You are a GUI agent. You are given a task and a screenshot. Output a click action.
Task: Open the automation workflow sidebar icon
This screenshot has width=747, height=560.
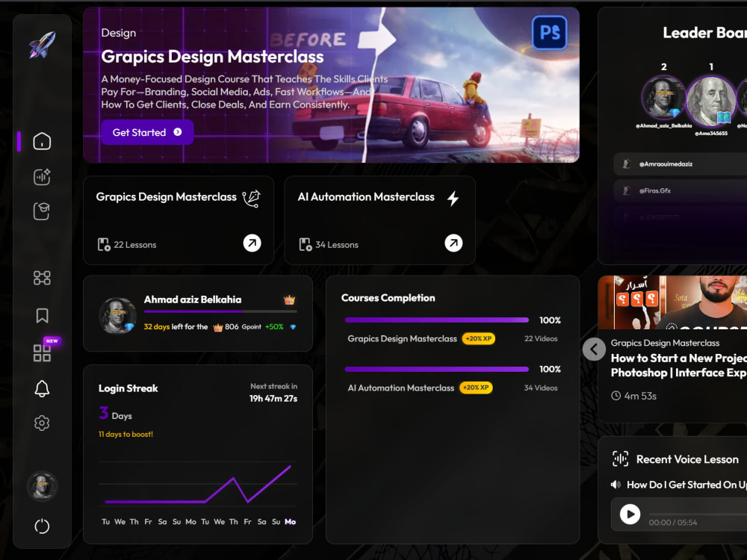click(x=42, y=278)
